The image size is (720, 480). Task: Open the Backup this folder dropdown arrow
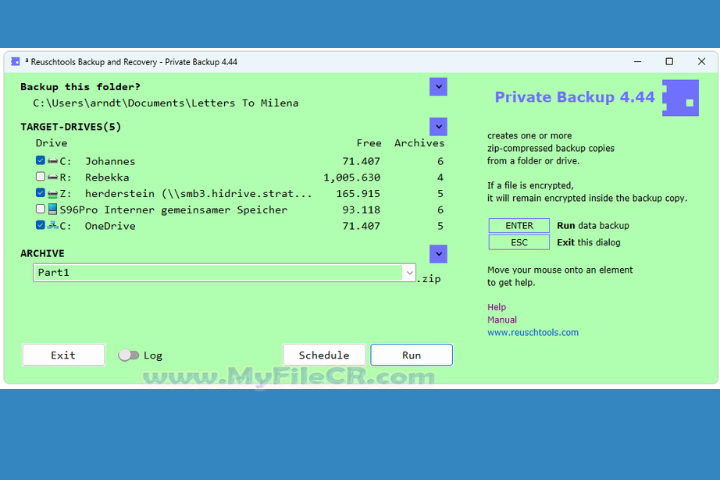[439, 87]
